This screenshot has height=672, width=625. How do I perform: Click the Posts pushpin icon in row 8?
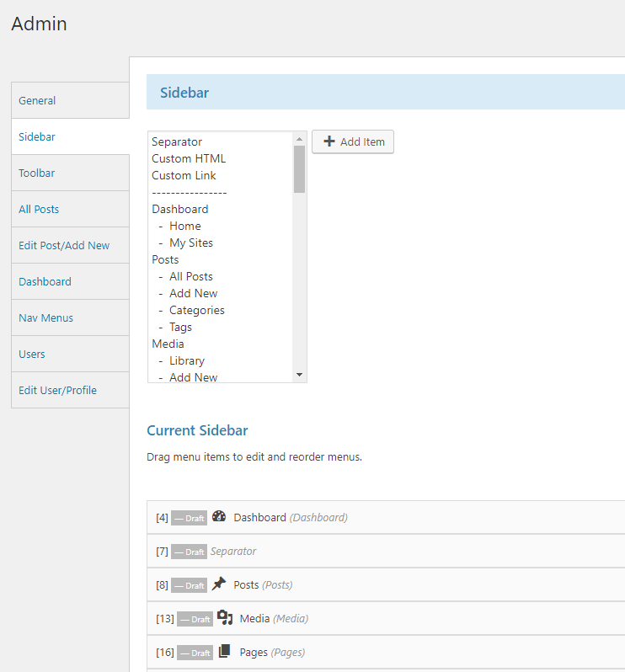(219, 584)
